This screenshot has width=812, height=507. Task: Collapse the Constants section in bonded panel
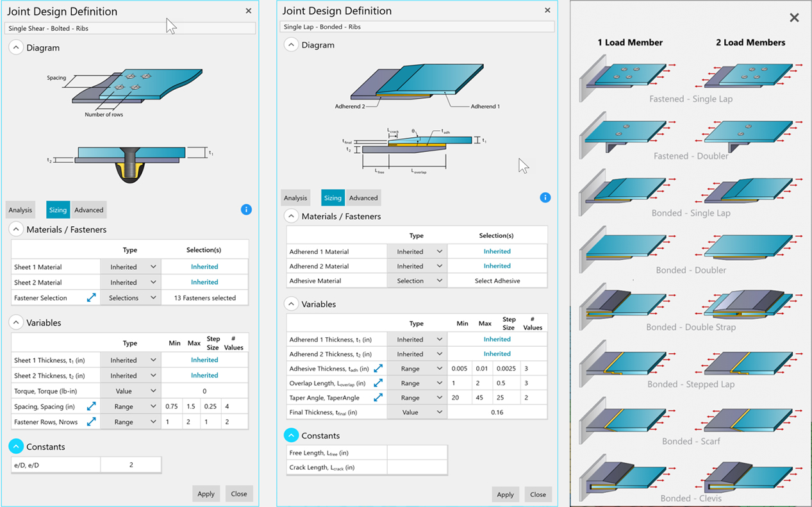pos(291,435)
